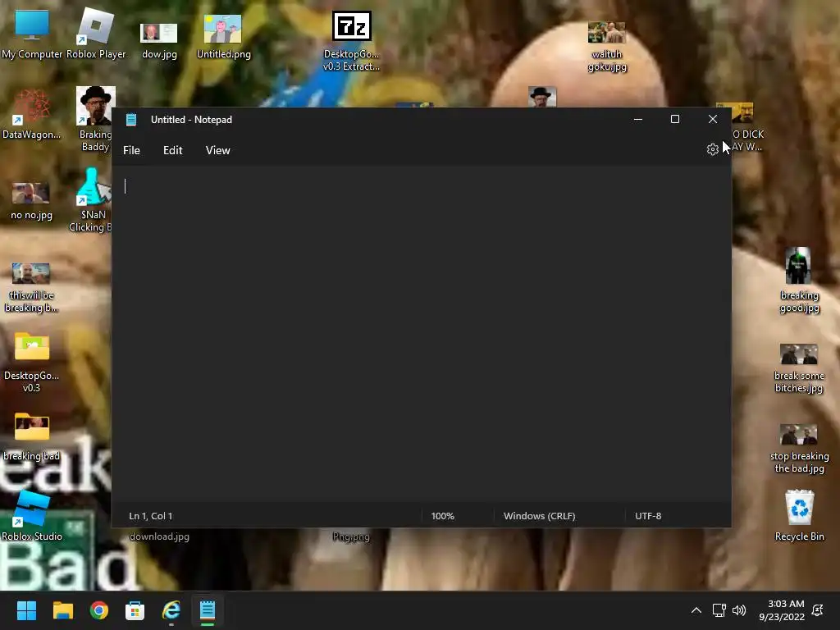Select the Recycle Bin icon
This screenshot has height=630, width=840.
click(799, 515)
